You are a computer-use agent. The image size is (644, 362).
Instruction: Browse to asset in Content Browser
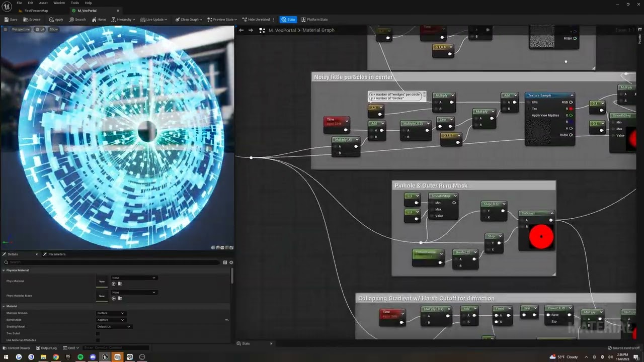(32, 20)
